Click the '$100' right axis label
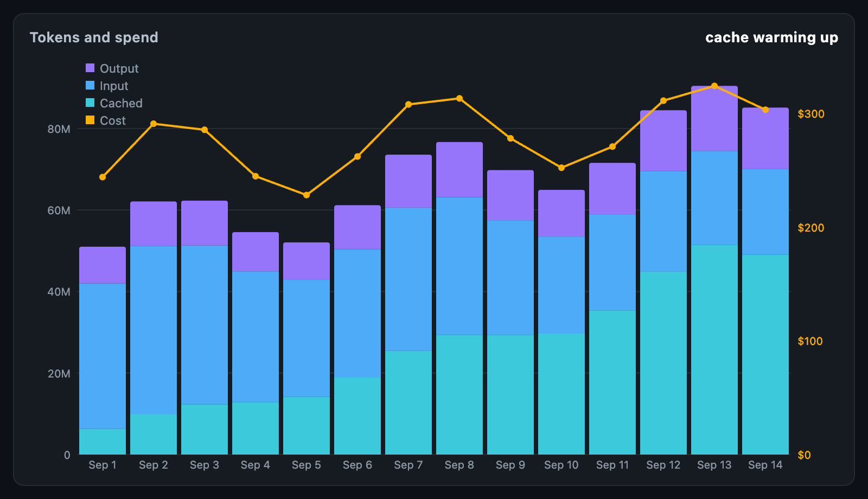 (x=810, y=341)
